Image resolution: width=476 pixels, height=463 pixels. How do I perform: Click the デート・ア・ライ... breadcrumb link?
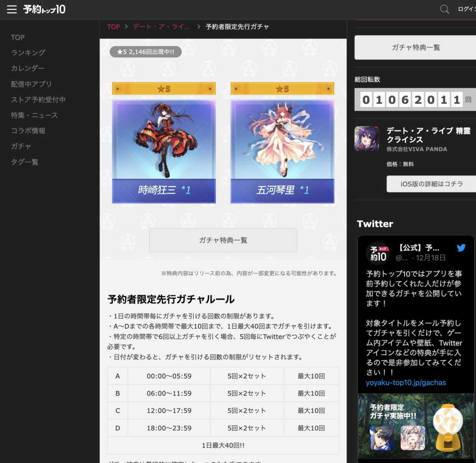[x=161, y=26]
